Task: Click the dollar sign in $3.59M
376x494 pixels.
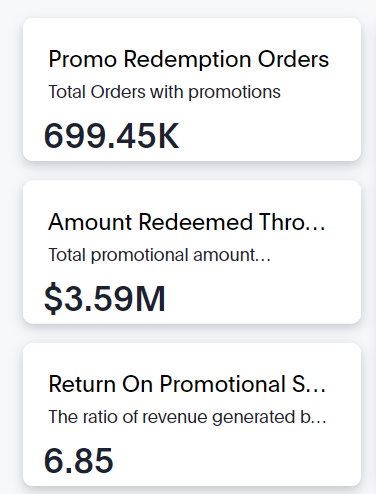Action: (x=53, y=298)
